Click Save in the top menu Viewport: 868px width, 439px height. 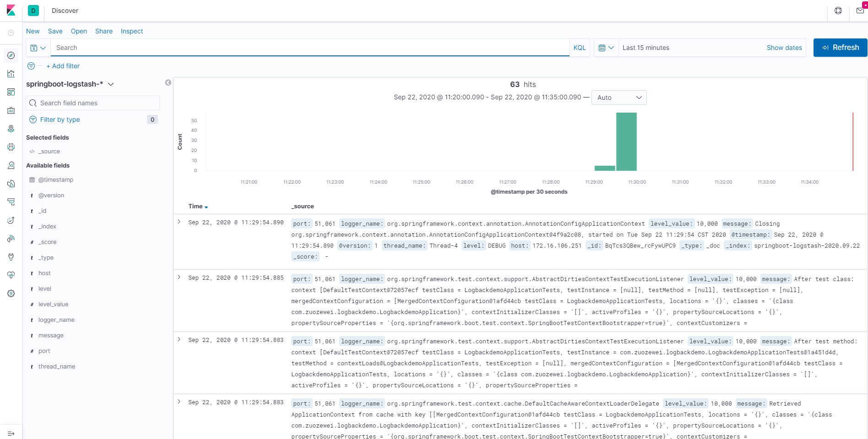tap(55, 31)
